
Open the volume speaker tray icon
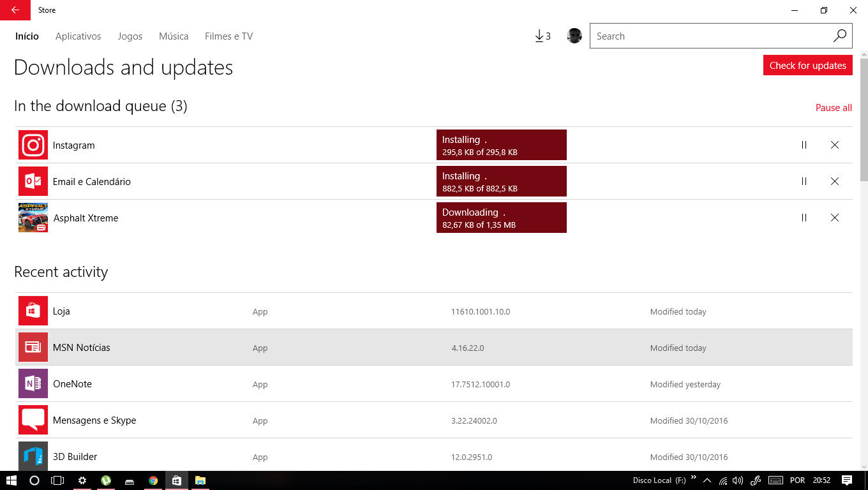click(738, 480)
